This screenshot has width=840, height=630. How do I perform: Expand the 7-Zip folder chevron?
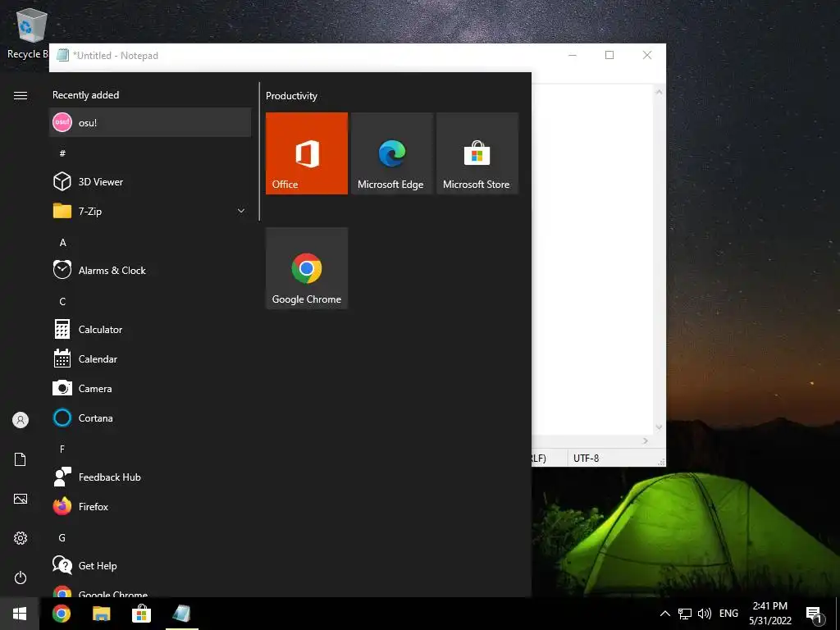point(241,211)
